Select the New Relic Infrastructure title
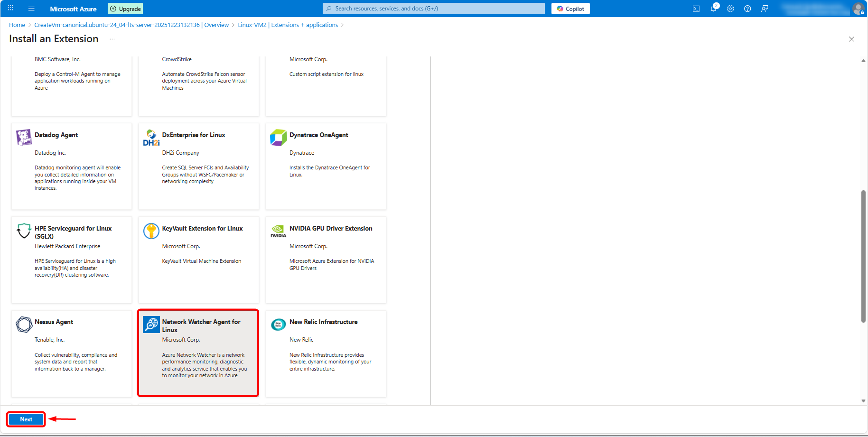Screen dimensions: 868x437 324,322
